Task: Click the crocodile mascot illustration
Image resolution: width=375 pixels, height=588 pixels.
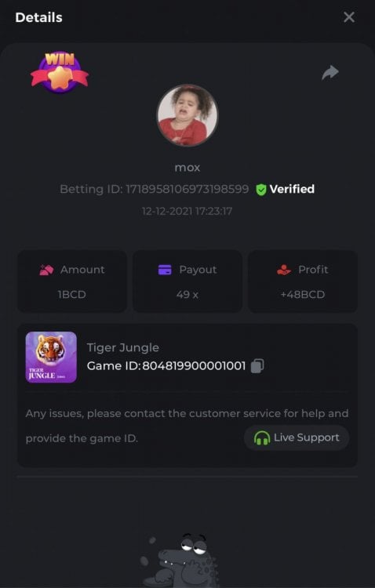Action: [180, 561]
